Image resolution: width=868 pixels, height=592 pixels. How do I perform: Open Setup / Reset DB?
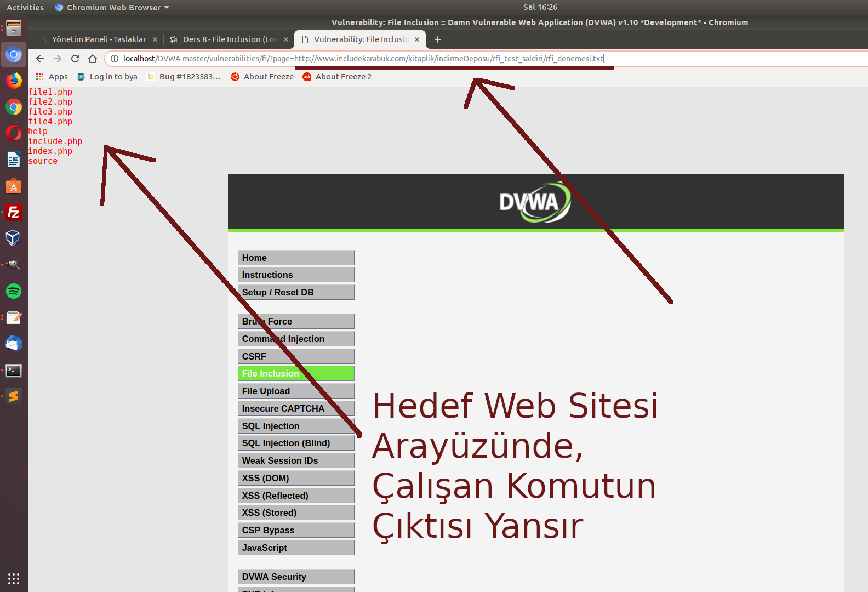pos(296,292)
